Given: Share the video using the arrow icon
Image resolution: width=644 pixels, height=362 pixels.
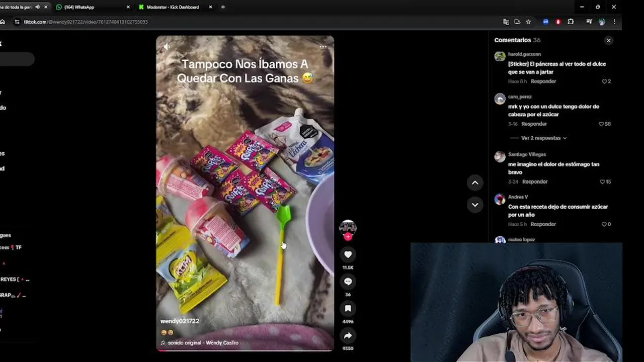Looking at the screenshot, I should pos(348,335).
